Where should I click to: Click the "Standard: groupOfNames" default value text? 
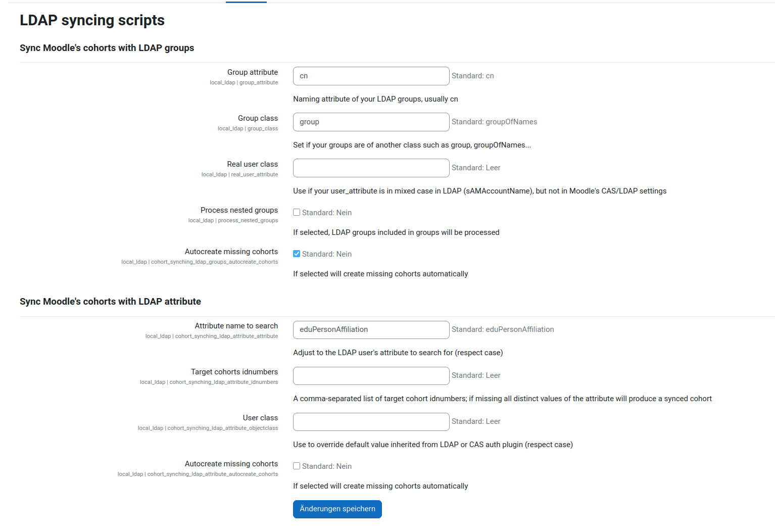click(x=494, y=122)
